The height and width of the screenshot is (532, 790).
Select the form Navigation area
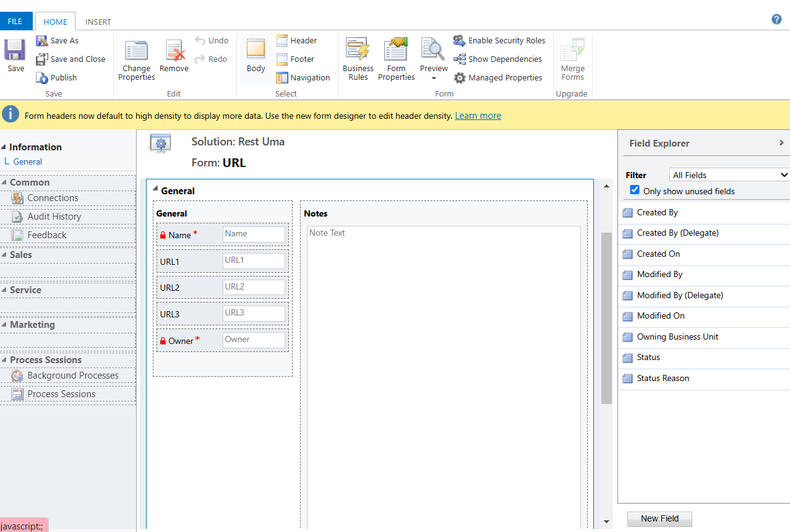click(x=303, y=78)
